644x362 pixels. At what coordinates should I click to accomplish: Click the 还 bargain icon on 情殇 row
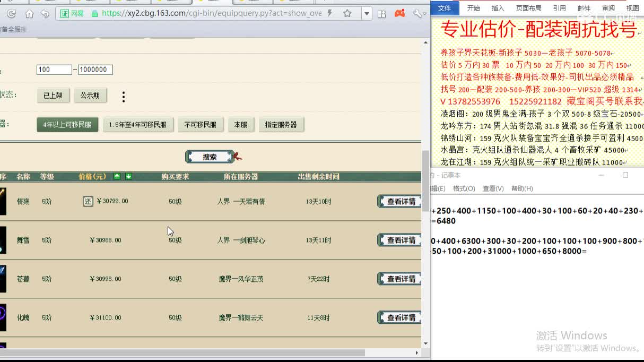(x=88, y=201)
